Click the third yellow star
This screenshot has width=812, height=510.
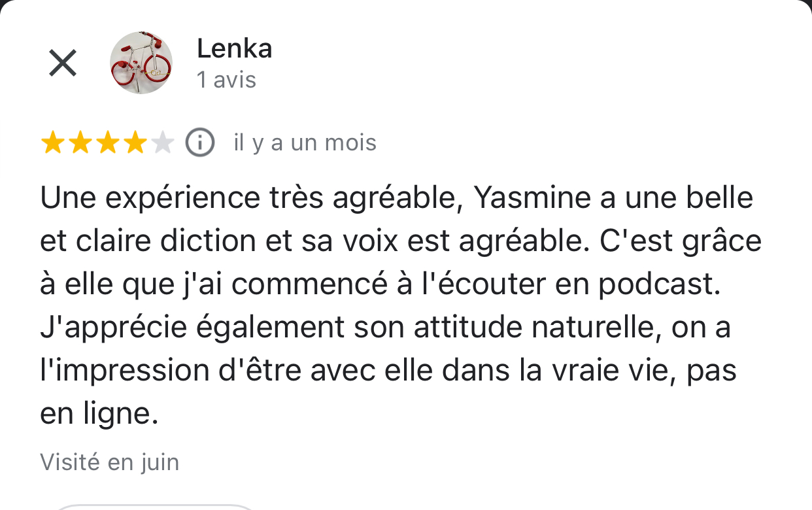pyautogui.click(x=107, y=143)
